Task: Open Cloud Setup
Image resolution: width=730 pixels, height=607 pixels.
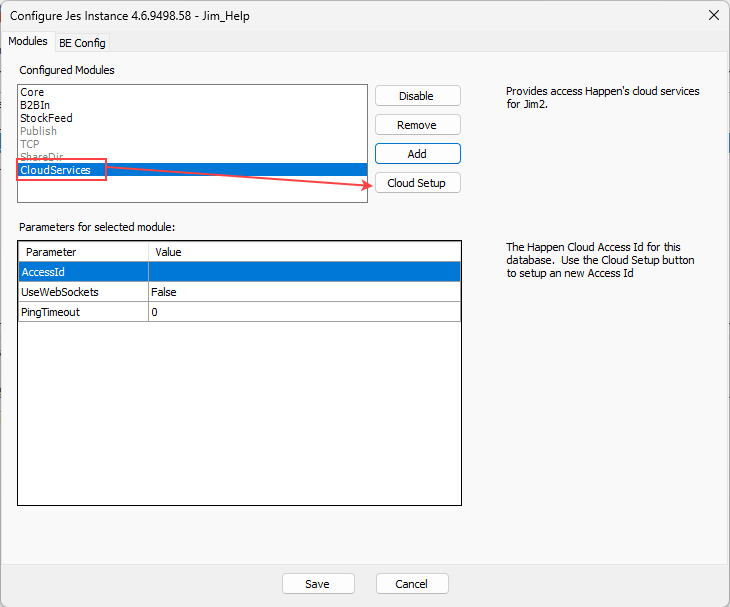Action: 417,183
